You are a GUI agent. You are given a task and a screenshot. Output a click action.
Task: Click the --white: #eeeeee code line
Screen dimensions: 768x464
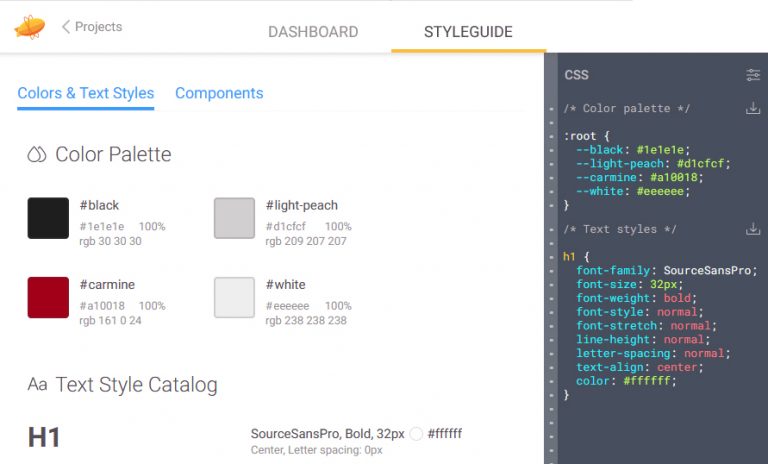[633, 191]
